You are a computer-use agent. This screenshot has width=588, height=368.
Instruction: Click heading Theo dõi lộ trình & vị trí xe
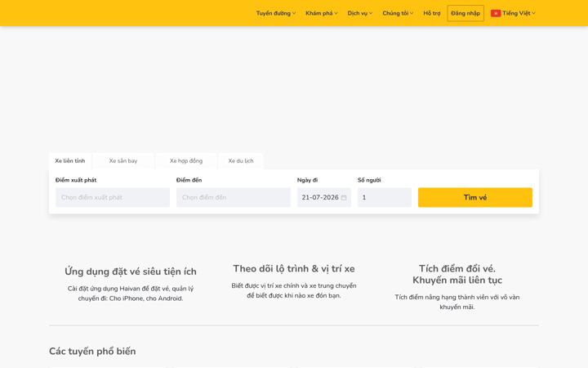coord(294,268)
